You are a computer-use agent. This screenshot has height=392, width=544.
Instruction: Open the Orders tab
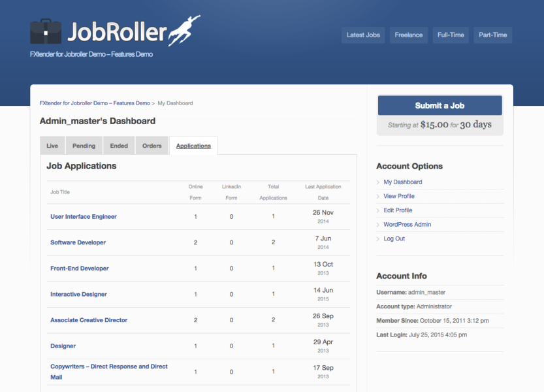pos(152,145)
